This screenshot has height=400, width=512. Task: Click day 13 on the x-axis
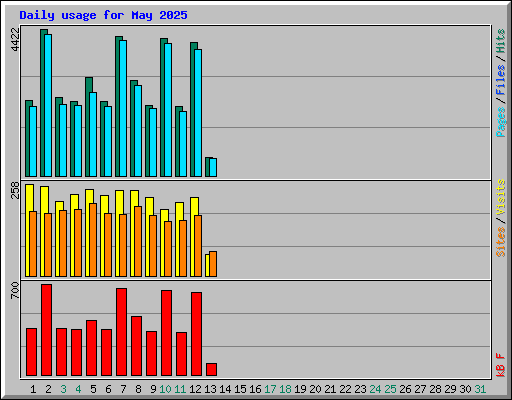[x=210, y=389]
